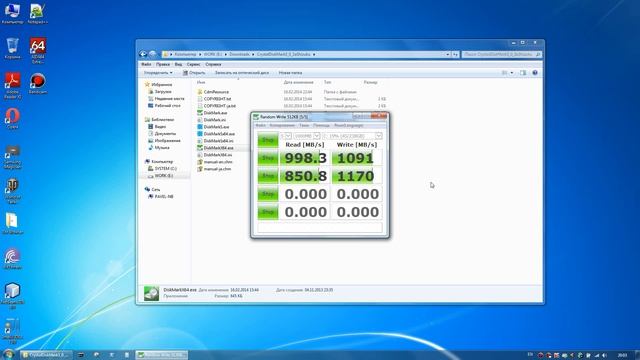This screenshot has width=640, height=360.
Task: Open address bar history dropdown arrow
Action: [448, 54]
